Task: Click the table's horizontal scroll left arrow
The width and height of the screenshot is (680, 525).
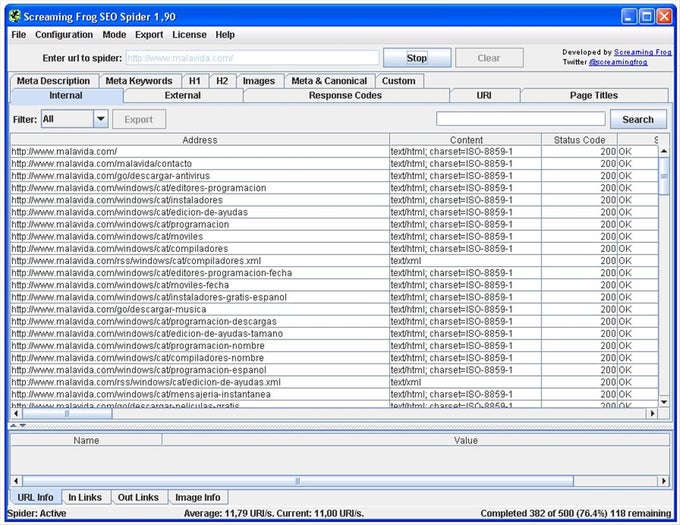Action: 16,413
